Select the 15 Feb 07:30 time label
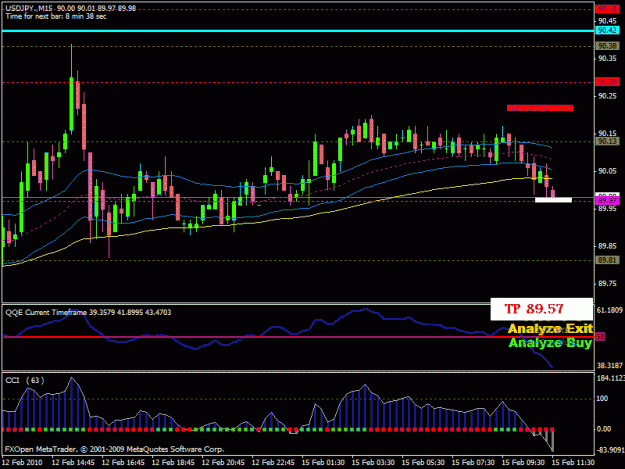The image size is (625, 469). [473, 463]
